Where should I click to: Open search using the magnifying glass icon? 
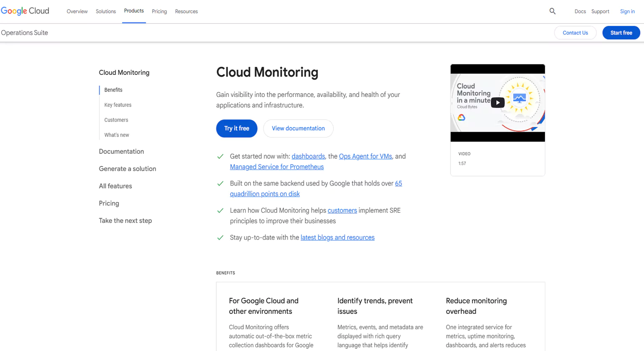pyautogui.click(x=552, y=11)
